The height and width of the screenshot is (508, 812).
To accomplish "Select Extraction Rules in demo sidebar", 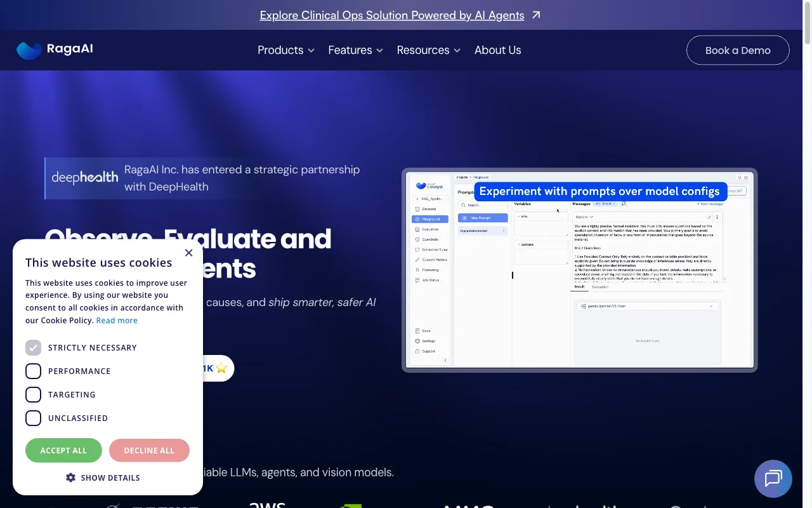I will [430, 250].
